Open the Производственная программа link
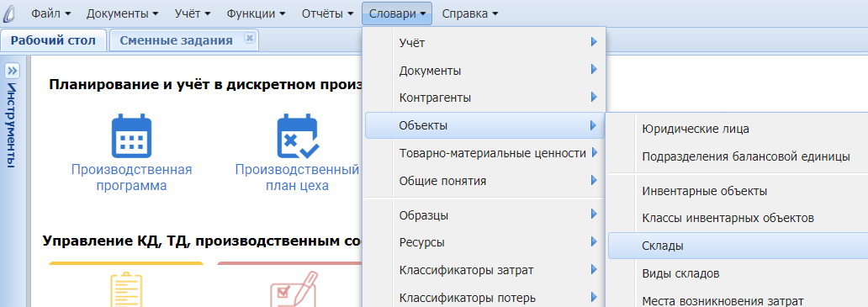The image size is (868, 307). pyautogui.click(x=132, y=177)
